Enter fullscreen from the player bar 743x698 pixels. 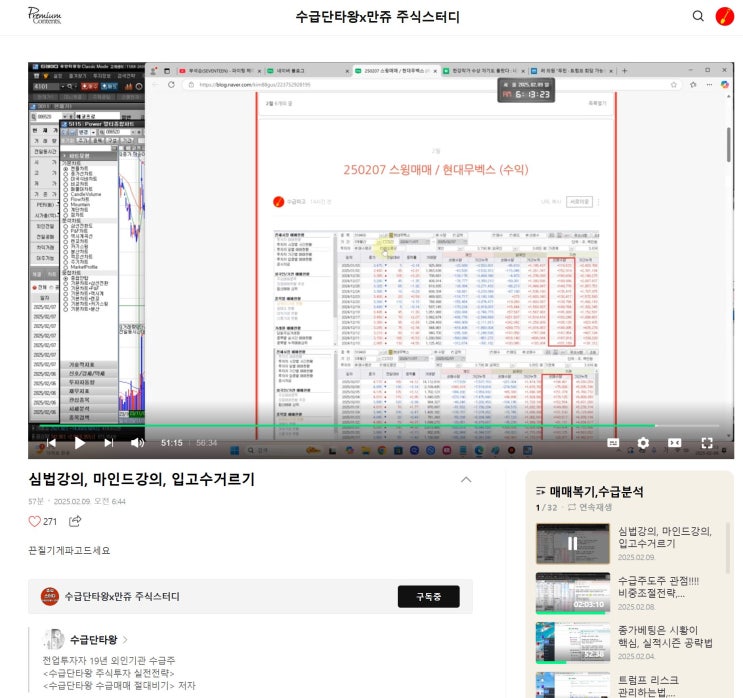(707, 443)
